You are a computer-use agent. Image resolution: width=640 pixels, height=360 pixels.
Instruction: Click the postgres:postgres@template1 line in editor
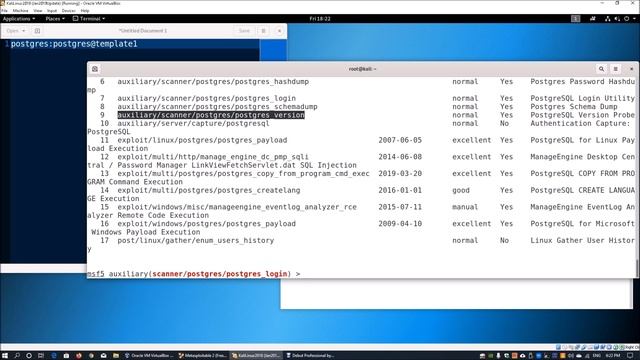[74, 44]
